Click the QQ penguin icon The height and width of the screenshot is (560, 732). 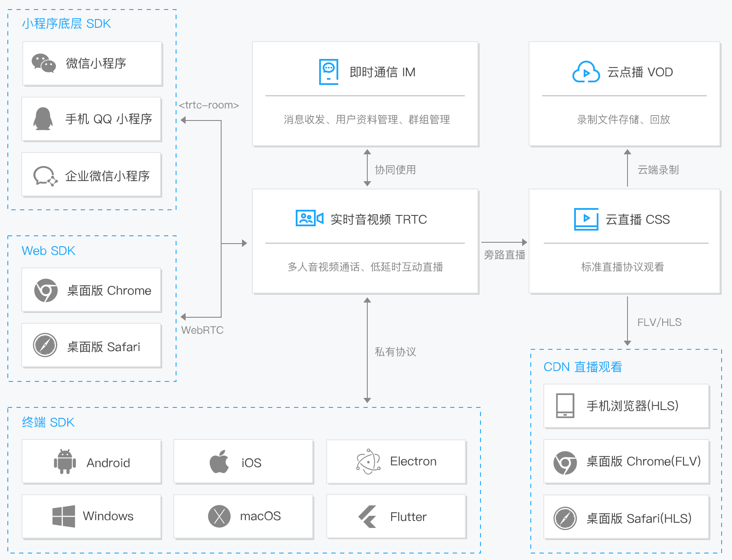point(43,119)
